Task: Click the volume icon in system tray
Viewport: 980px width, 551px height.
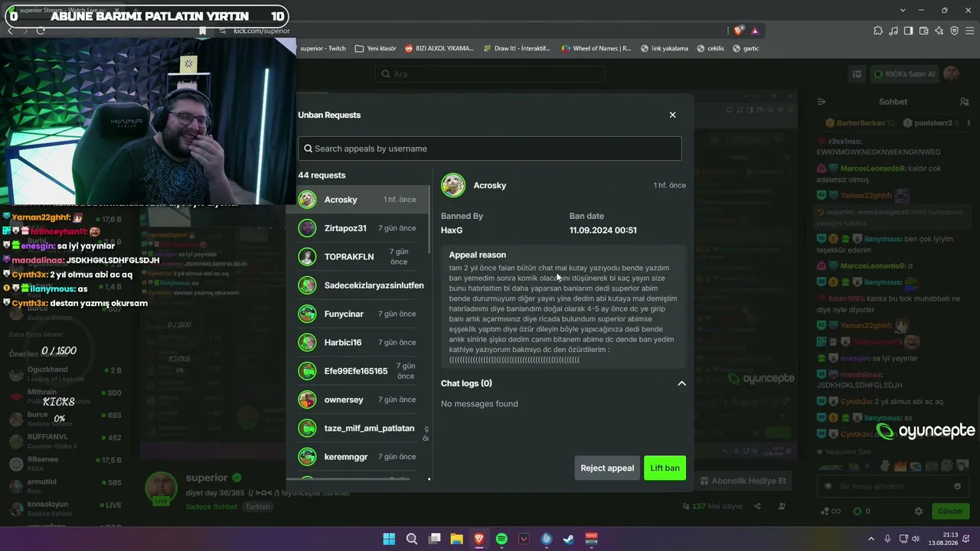Action: pos(915,539)
